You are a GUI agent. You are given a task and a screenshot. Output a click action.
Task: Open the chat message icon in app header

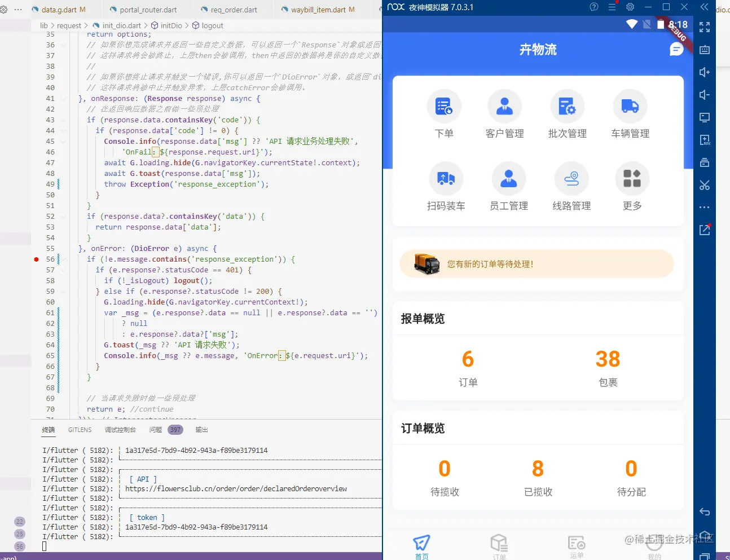[676, 50]
